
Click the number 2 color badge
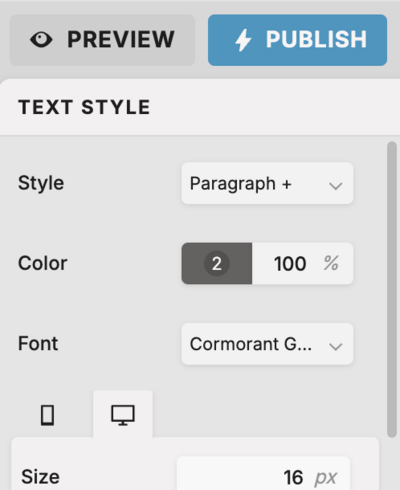(x=217, y=264)
